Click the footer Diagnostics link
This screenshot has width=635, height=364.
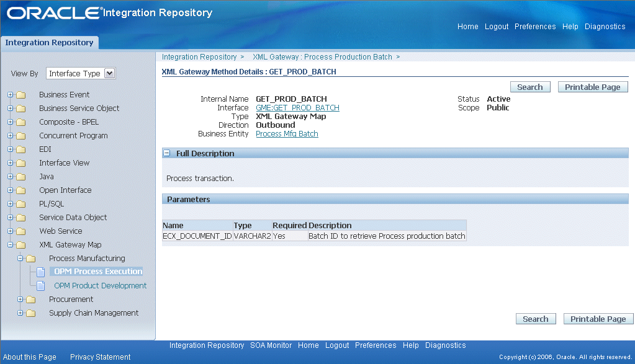coord(446,345)
